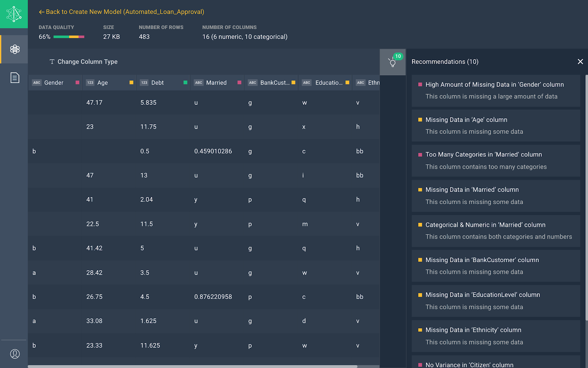The image size is (588, 368).
Task: Click the horizontal scrollbar below the table
Action: coord(193,366)
